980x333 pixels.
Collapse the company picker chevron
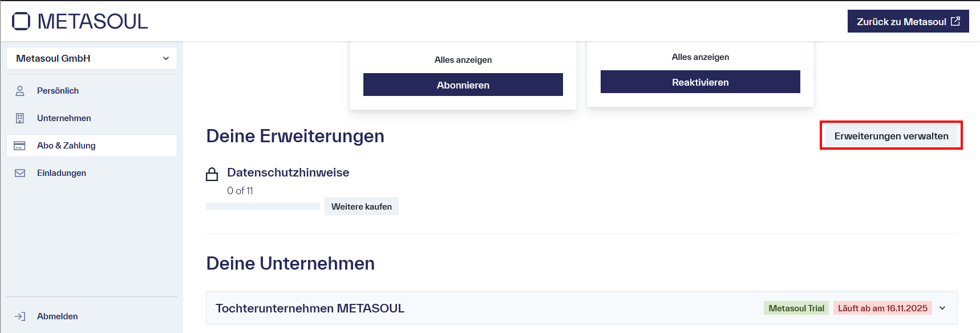[x=165, y=58]
